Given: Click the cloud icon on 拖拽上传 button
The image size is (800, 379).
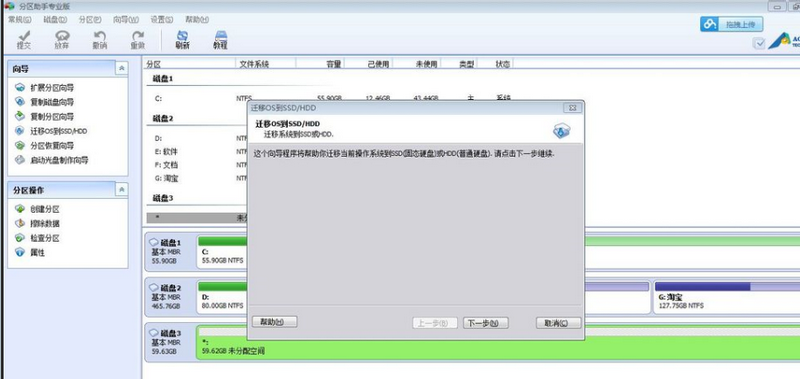Looking at the screenshot, I should point(710,24).
